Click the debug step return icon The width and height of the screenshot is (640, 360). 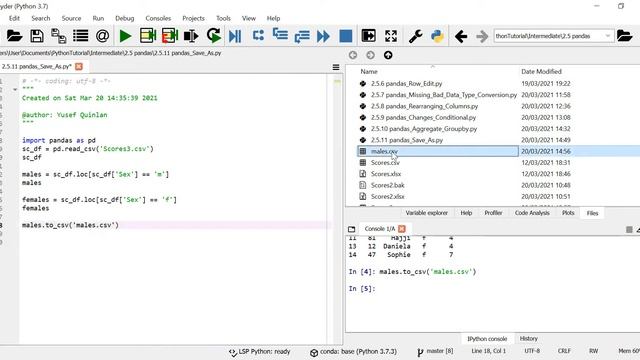tap(302, 36)
